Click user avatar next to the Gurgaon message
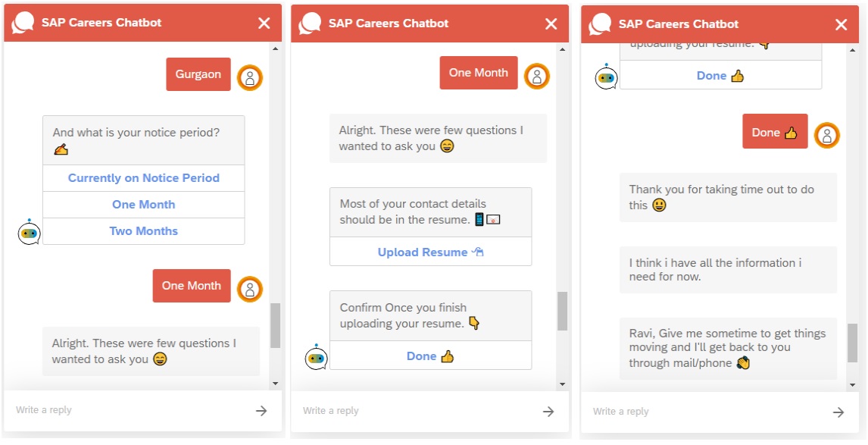The width and height of the screenshot is (868, 445). 250,77
